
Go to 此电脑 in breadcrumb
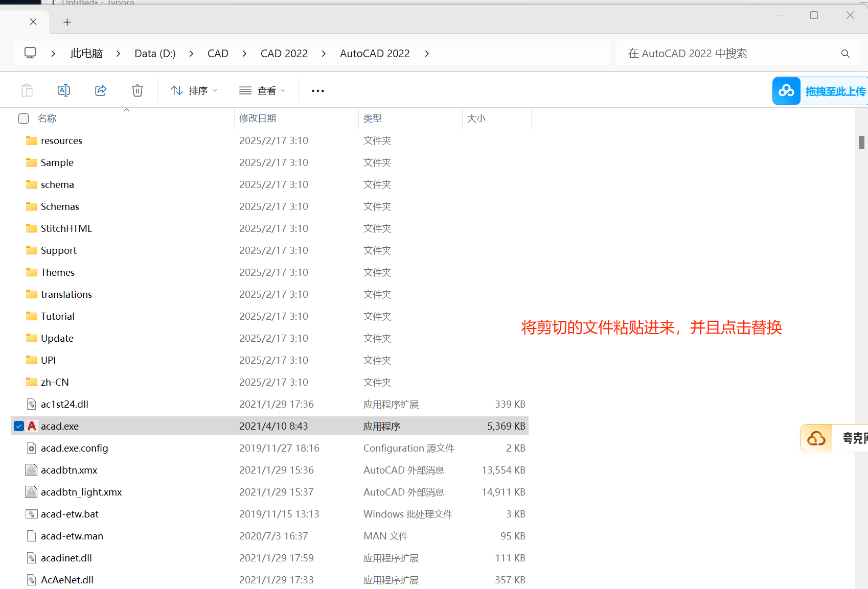click(87, 54)
